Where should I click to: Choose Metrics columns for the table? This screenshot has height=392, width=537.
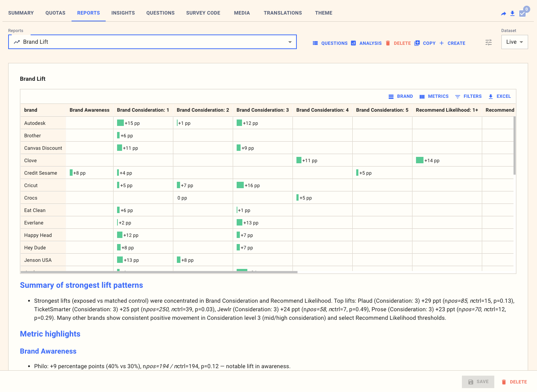[x=434, y=96]
